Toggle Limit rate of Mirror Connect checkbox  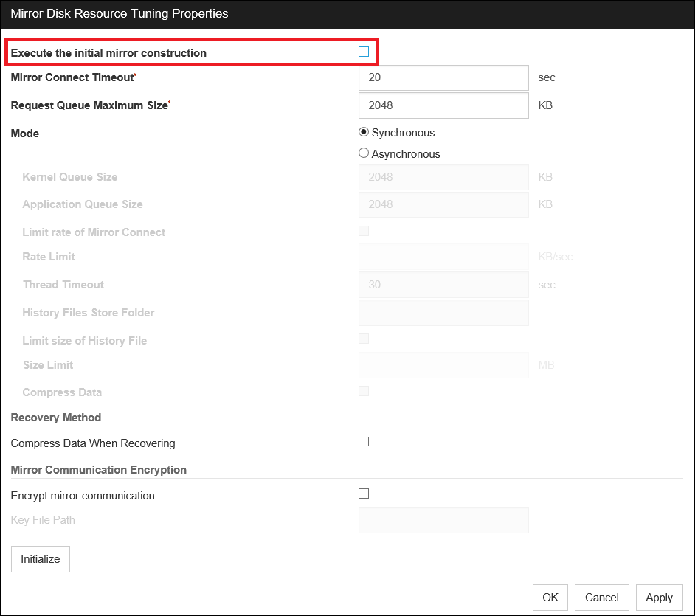[363, 231]
